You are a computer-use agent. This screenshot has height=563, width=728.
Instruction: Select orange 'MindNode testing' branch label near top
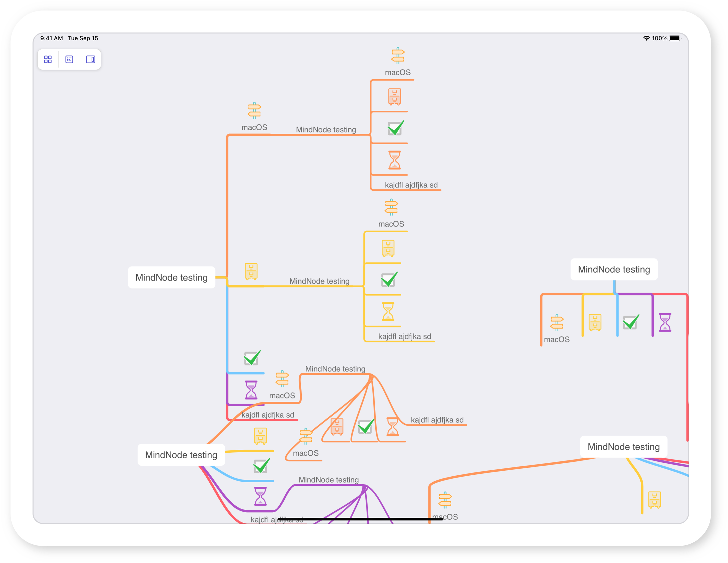coord(326,129)
